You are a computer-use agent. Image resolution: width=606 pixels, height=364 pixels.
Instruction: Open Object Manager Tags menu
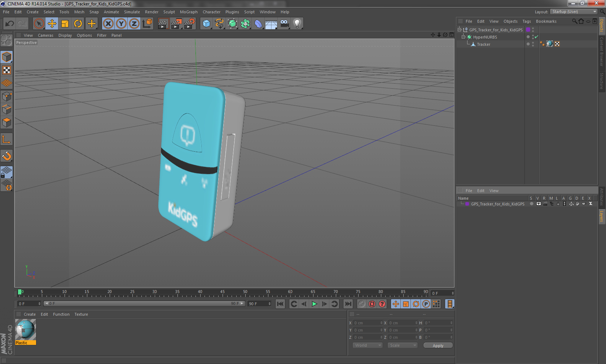click(527, 21)
